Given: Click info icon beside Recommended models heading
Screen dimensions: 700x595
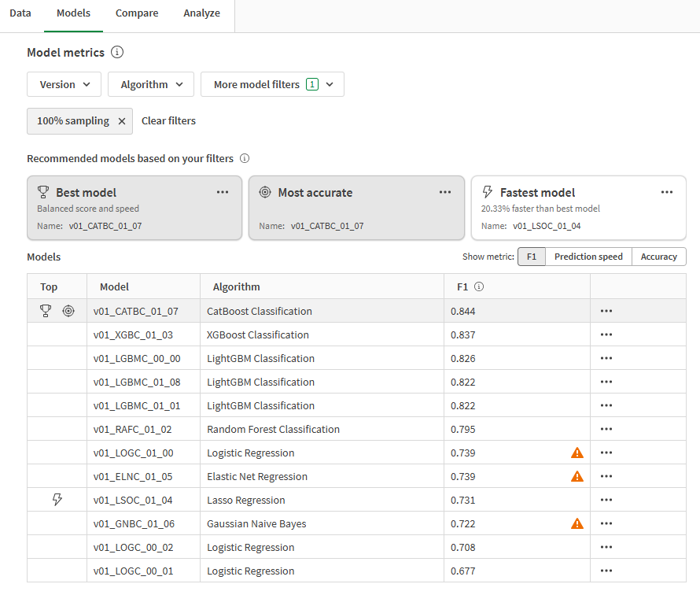Looking at the screenshot, I should tap(245, 158).
